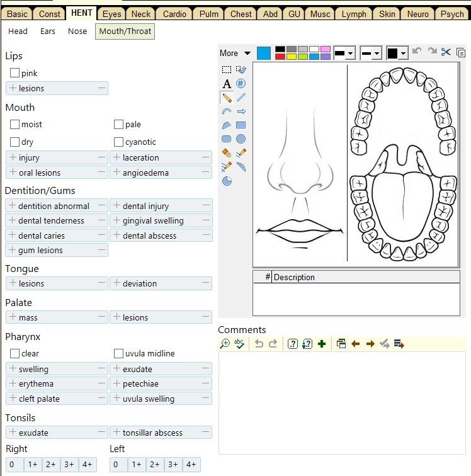Switch to the Neuro tab

coord(417,14)
